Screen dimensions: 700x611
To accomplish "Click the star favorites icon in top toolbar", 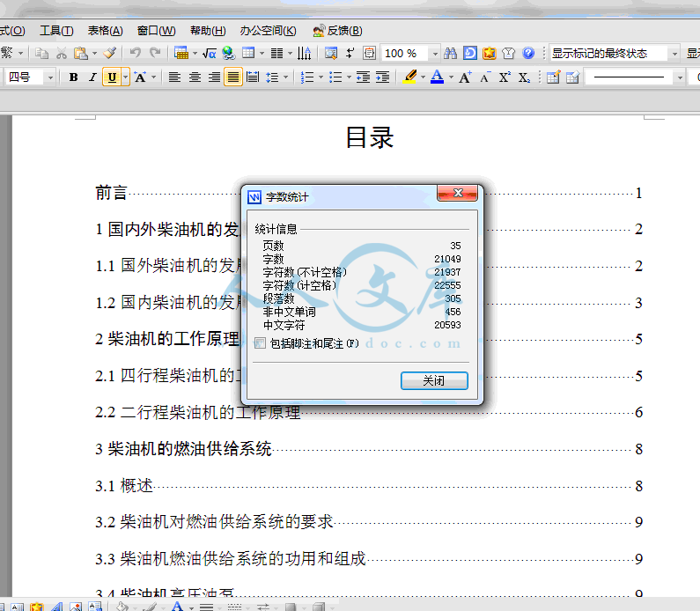I will tap(490, 54).
